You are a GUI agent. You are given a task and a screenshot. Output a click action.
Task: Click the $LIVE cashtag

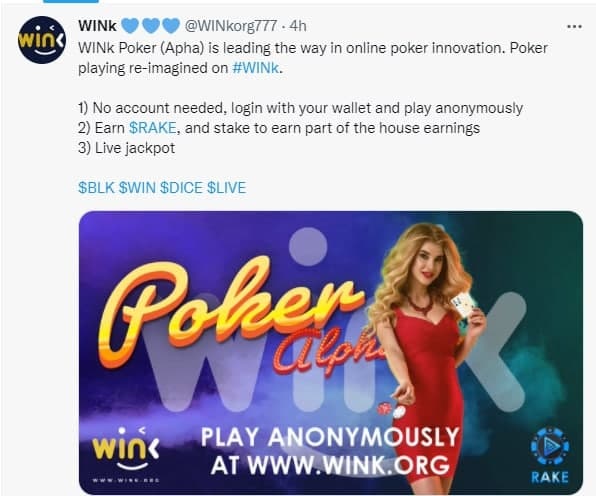227,188
